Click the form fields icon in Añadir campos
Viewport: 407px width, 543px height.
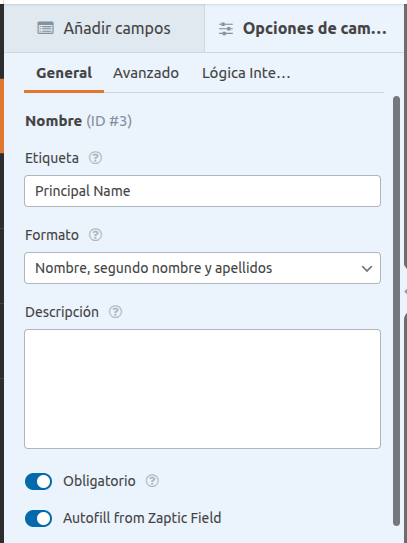[45, 28]
